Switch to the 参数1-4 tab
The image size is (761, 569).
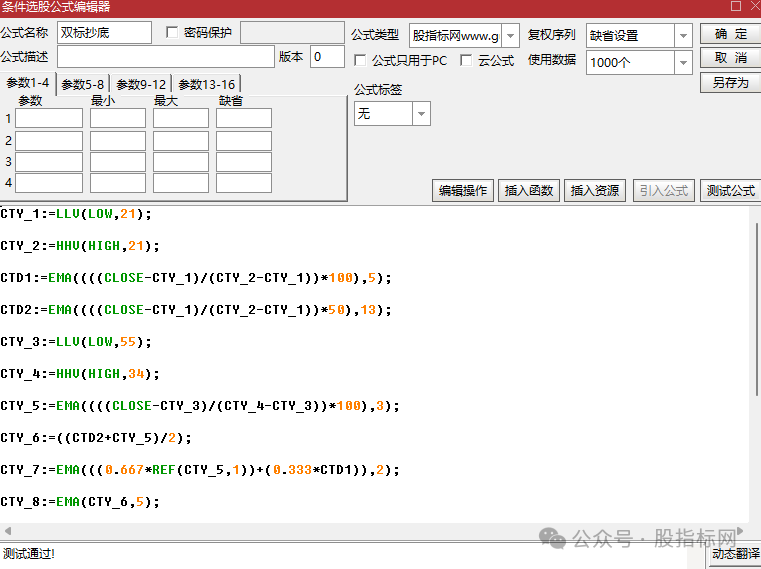pyautogui.click(x=28, y=83)
